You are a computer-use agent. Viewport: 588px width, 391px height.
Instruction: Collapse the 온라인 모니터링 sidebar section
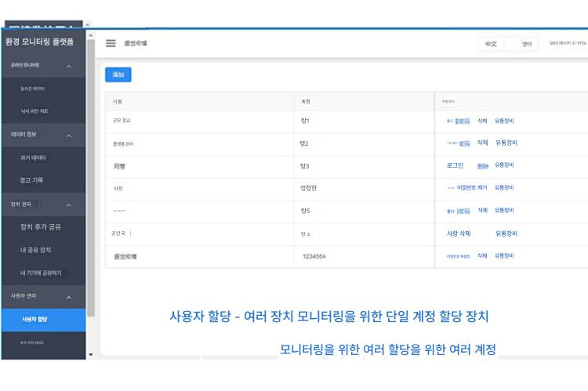coord(68,66)
